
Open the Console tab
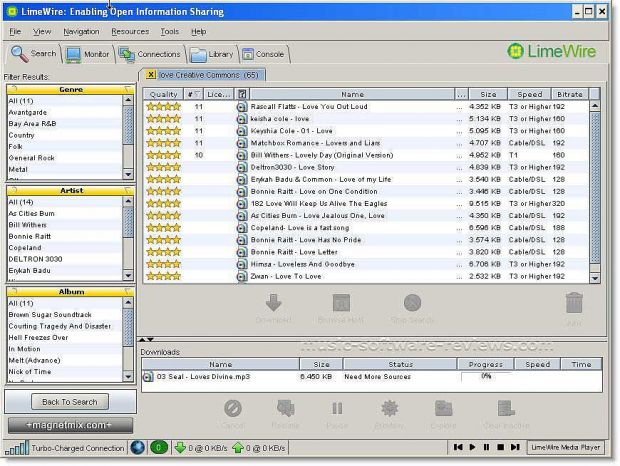pyautogui.click(x=263, y=54)
